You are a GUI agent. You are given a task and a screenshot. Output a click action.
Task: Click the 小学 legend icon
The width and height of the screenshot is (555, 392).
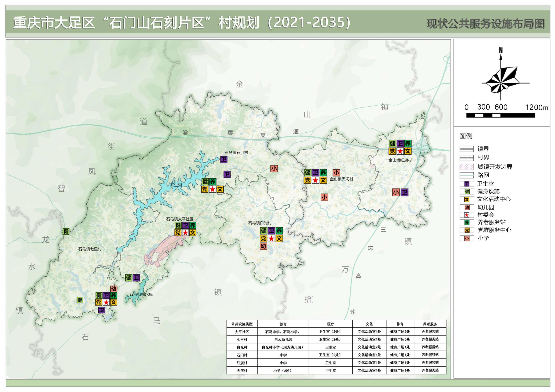coord(467,238)
